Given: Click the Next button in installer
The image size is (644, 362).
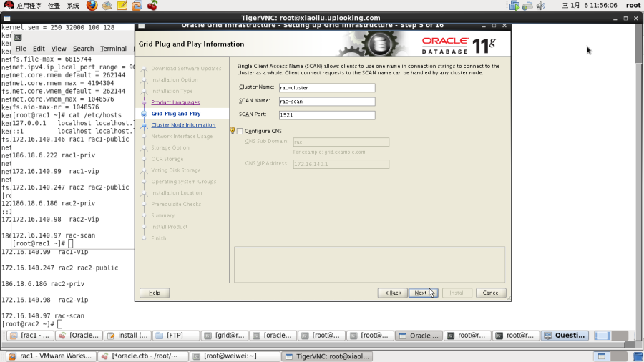Looking at the screenshot, I should pyautogui.click(x=424, y=293).
